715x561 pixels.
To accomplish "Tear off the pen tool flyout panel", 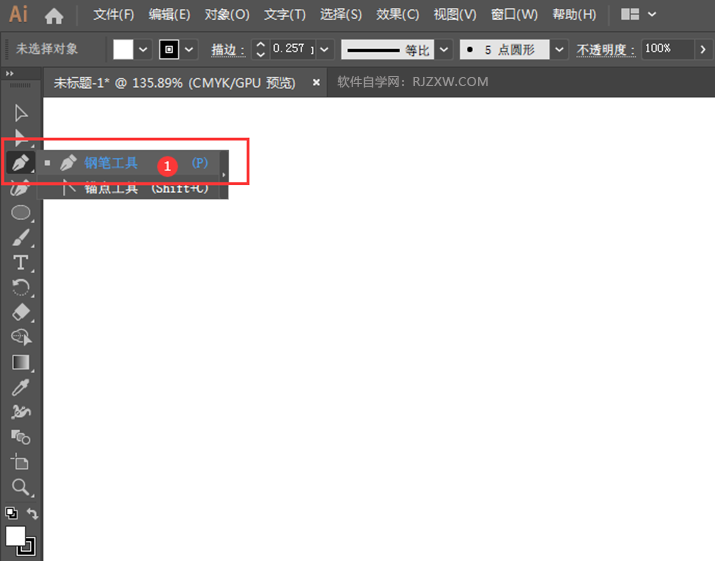I will point(223,175).
